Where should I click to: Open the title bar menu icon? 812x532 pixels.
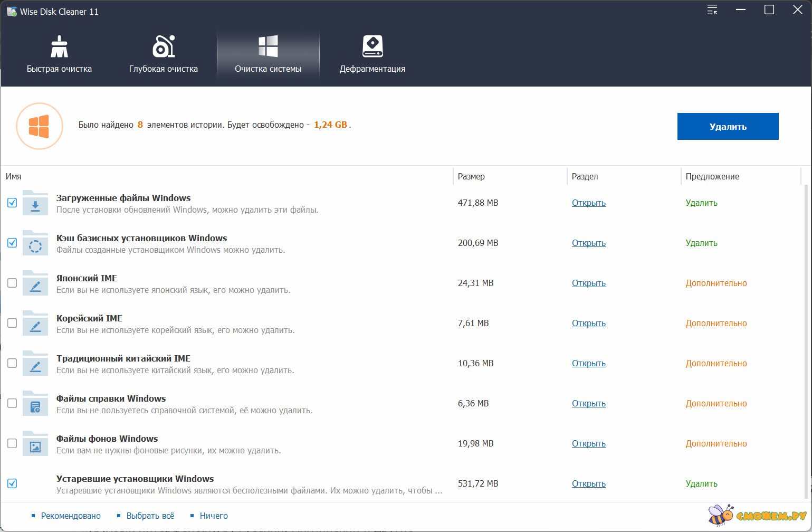click(x=712, y=10)
